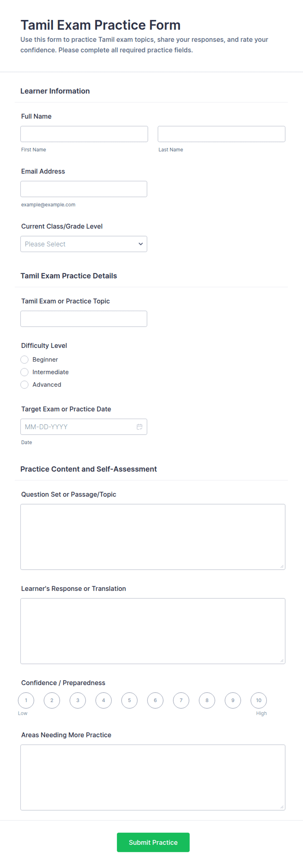Mark confidence rating as 3
The width and height of the screenshot is (303, 868).
pyautogui.click(x=78, y=700)
